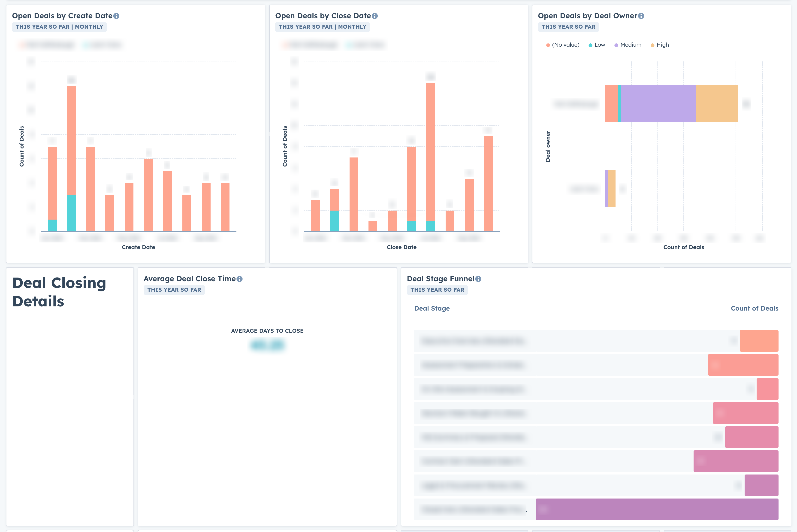
Task: Click info icon beside Open Deals by Close Date
Action: [x=375, y=16]
